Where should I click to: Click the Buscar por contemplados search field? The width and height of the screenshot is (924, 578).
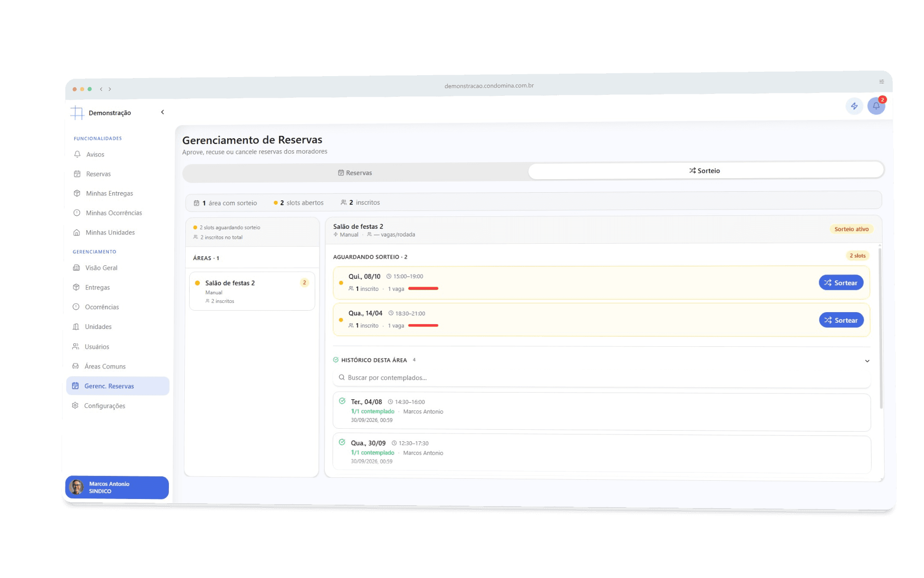(x=602, y=378)
